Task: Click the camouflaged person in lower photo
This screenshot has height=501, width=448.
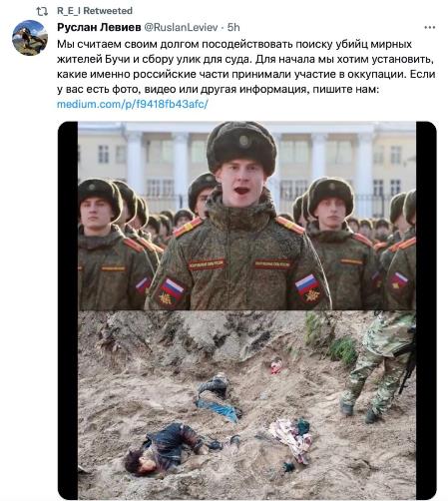Action: pos(379,366)
